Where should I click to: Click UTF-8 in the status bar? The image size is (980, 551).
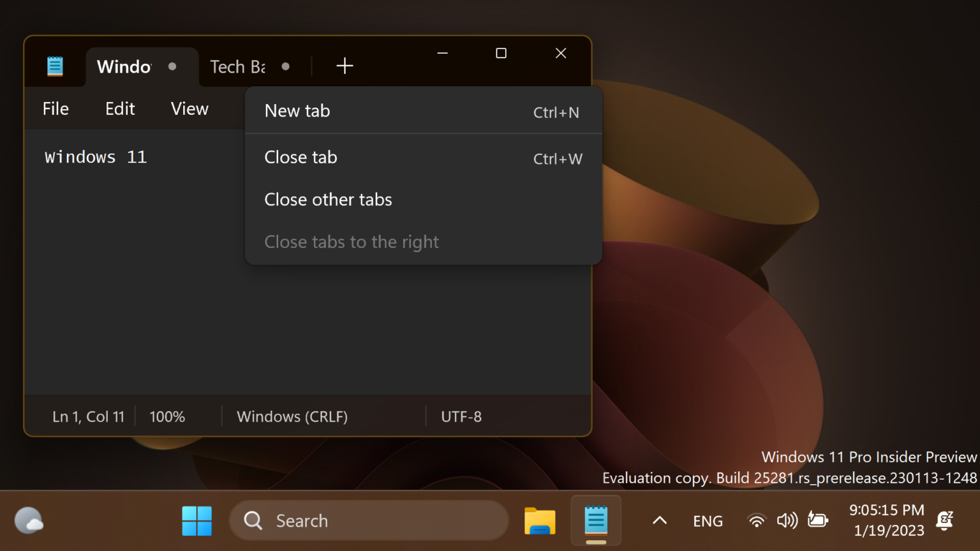click(x=461, y=416)
